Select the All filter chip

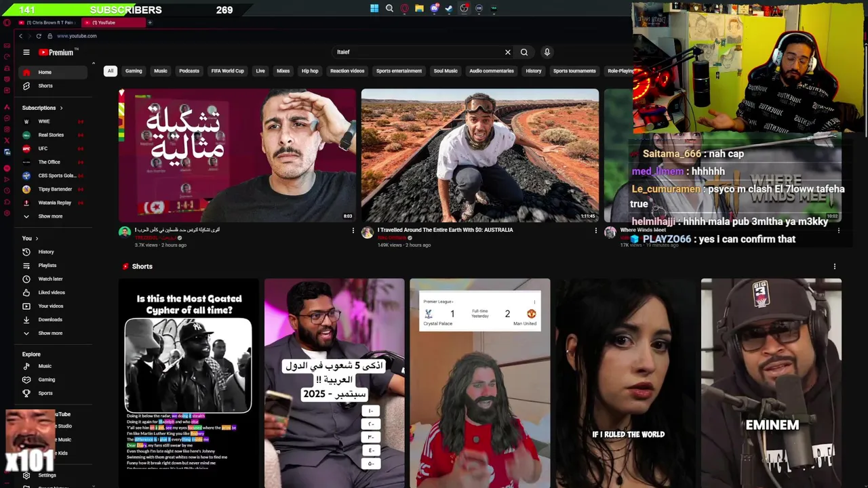pyautogui.click(x=110, y=70)
